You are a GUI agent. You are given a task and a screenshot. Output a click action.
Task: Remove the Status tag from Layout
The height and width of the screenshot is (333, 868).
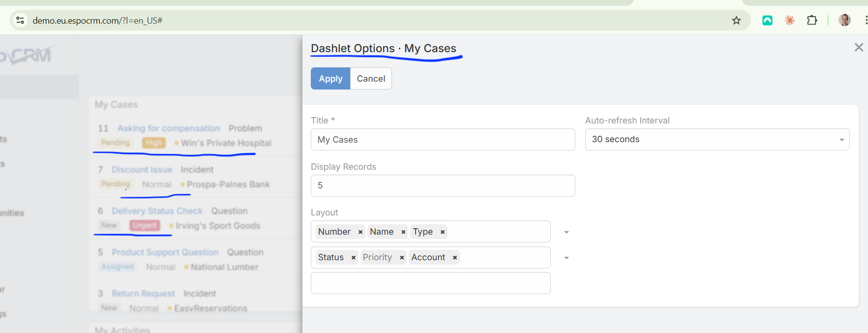click(x=353, y=258)
